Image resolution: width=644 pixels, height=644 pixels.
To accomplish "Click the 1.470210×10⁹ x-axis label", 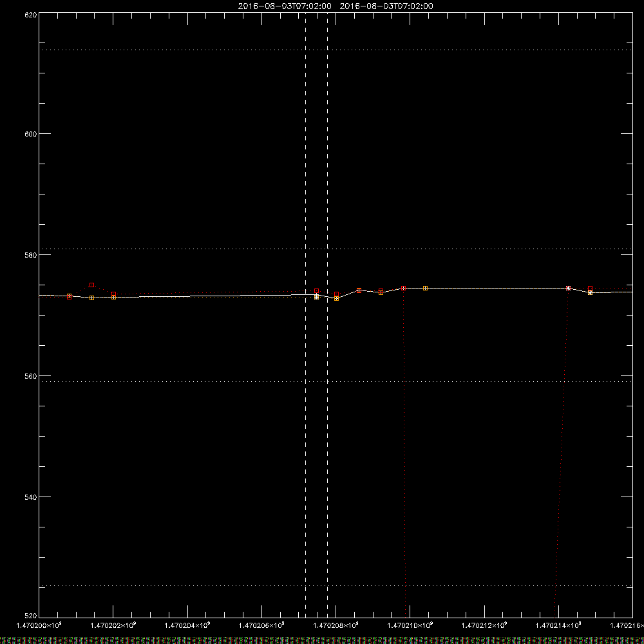I will (410, 625).
